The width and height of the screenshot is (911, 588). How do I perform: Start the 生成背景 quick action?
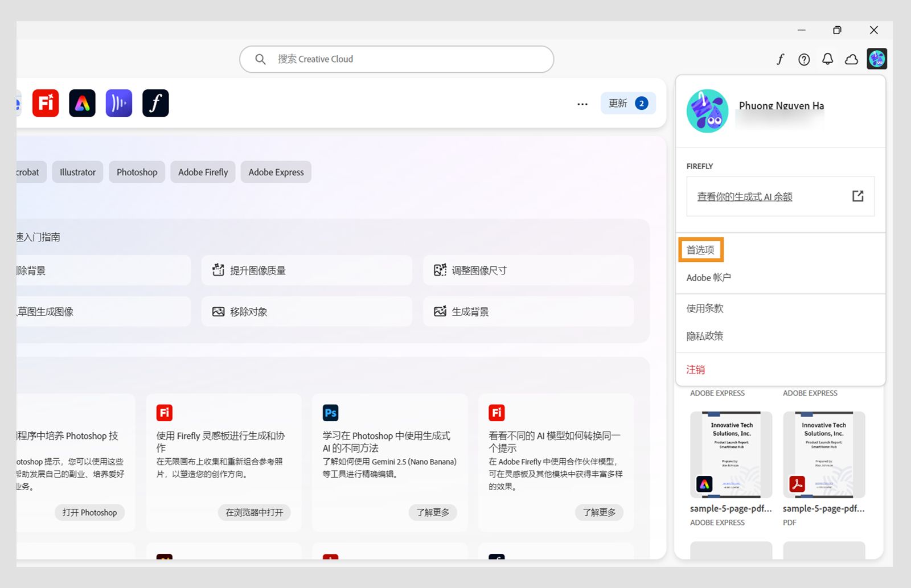(x=528, y=311)
